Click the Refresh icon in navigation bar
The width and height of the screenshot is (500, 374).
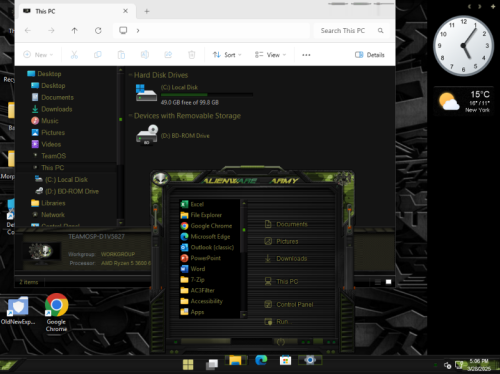tap(98, 31)
